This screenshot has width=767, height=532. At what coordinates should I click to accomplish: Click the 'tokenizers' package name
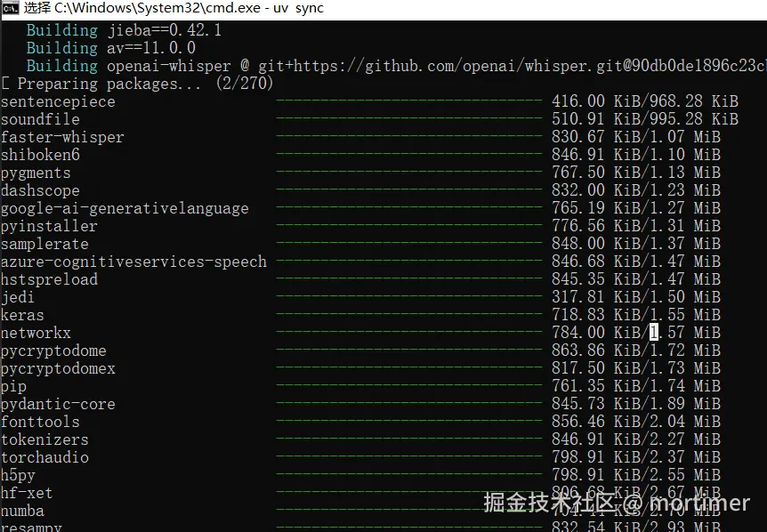pyautogui.click(x=44, y=439)
